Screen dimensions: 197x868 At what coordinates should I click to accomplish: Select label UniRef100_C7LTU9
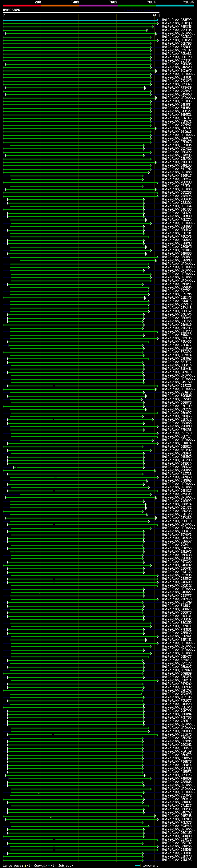click(x=177, y=406)
